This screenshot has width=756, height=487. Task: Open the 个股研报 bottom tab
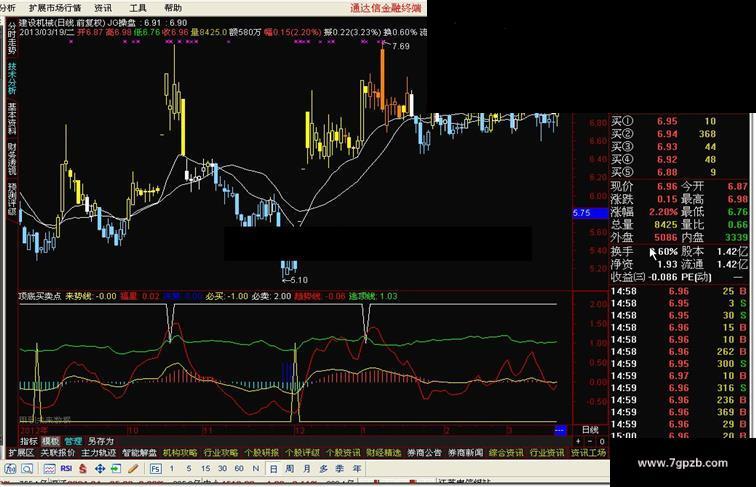point(261,453)
